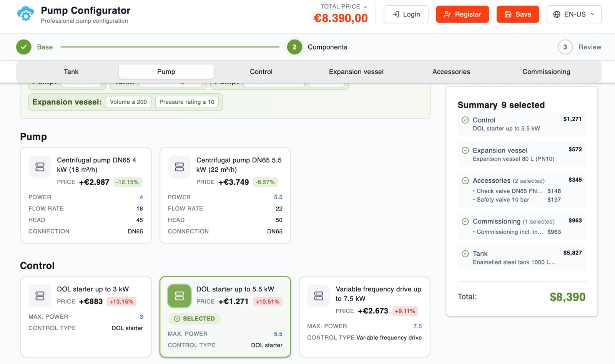Click the check icon beside Control in summary
This screenshot has height=364, width=615.
tap(465, 120)
